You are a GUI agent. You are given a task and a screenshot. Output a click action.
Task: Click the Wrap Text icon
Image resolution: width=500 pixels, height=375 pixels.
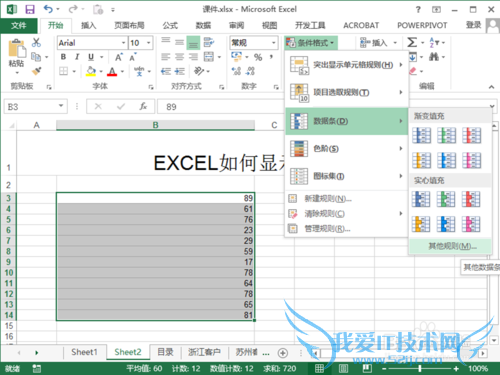(x=209, y=42)
